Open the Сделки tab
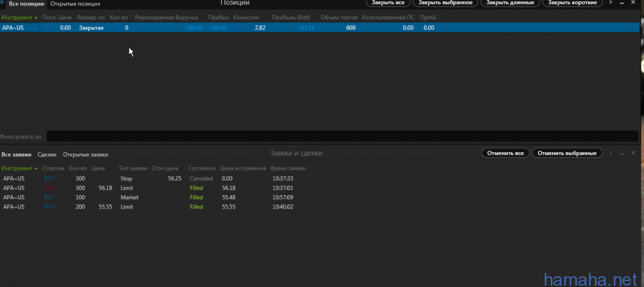644x287 pixels. [47, 155]
